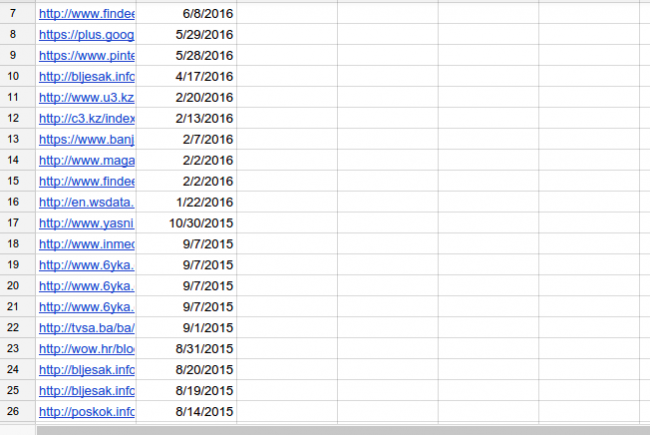Follow the c3.kz/index link
Screen dimensions: 650x435
click(x=86, y=118)
